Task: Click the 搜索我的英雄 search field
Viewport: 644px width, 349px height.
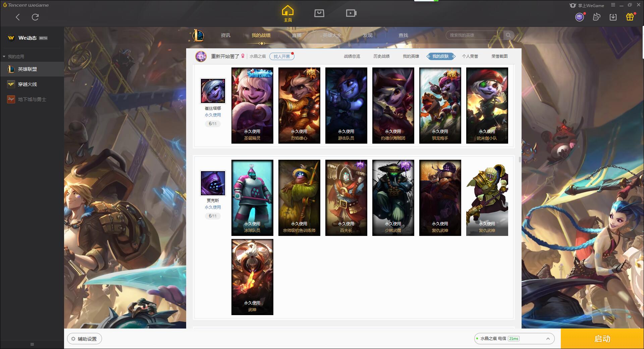Action: point(475,35)
